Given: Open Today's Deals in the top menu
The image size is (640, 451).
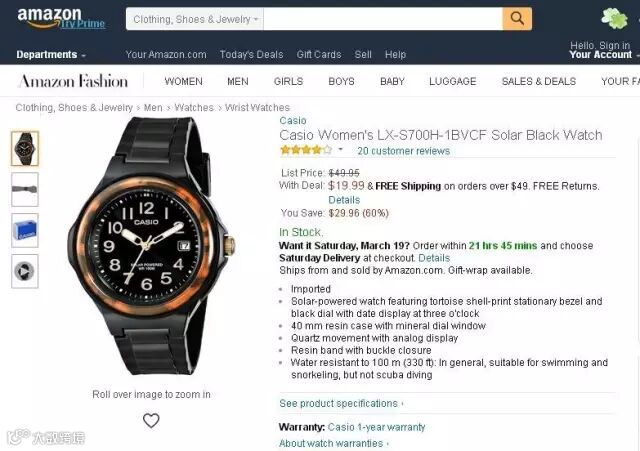Looking at the screenshot, I should pyautogui.click(x=251, y=55).
